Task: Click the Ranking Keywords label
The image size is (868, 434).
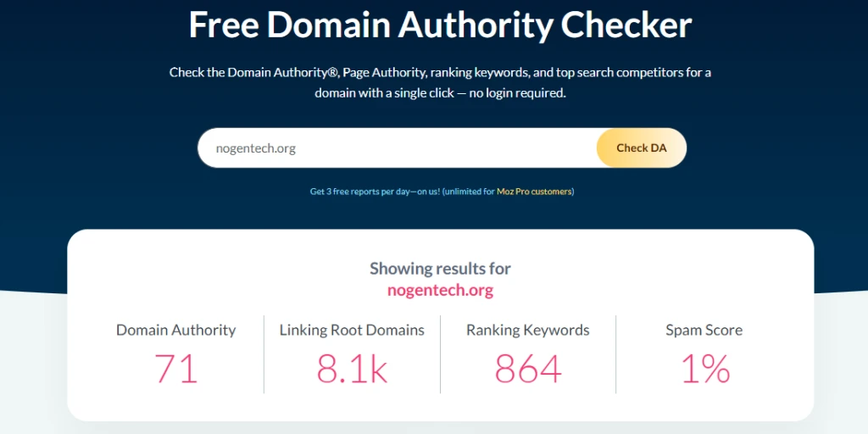Action: click(528, 331)
